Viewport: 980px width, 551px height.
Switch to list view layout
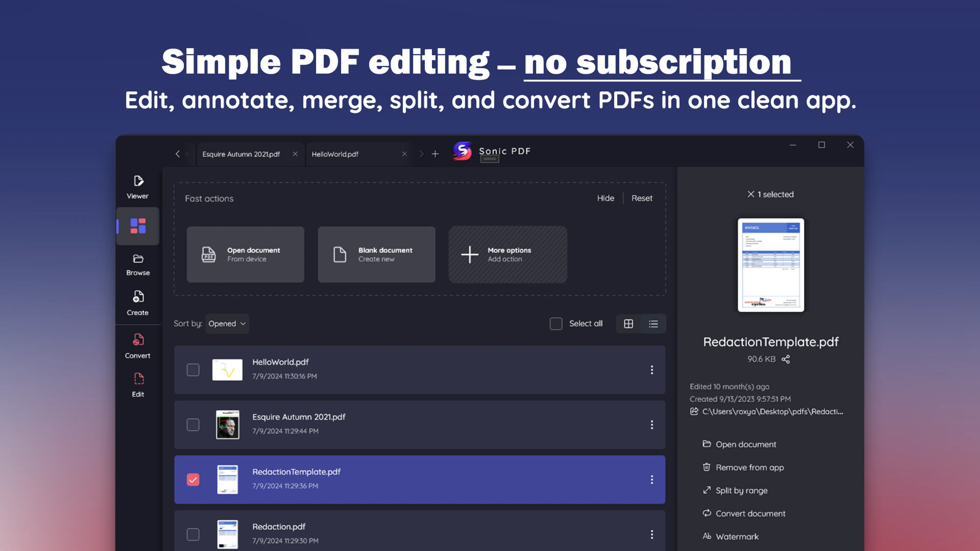653,324
